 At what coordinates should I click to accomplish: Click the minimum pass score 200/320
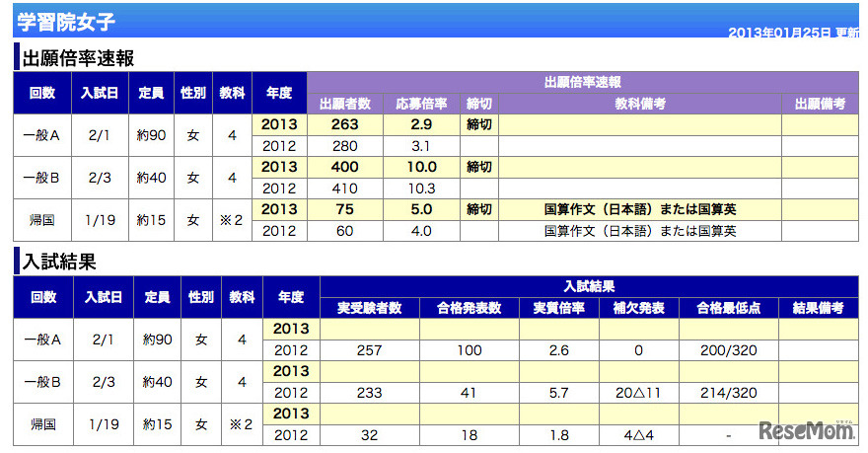pos(728,350)
